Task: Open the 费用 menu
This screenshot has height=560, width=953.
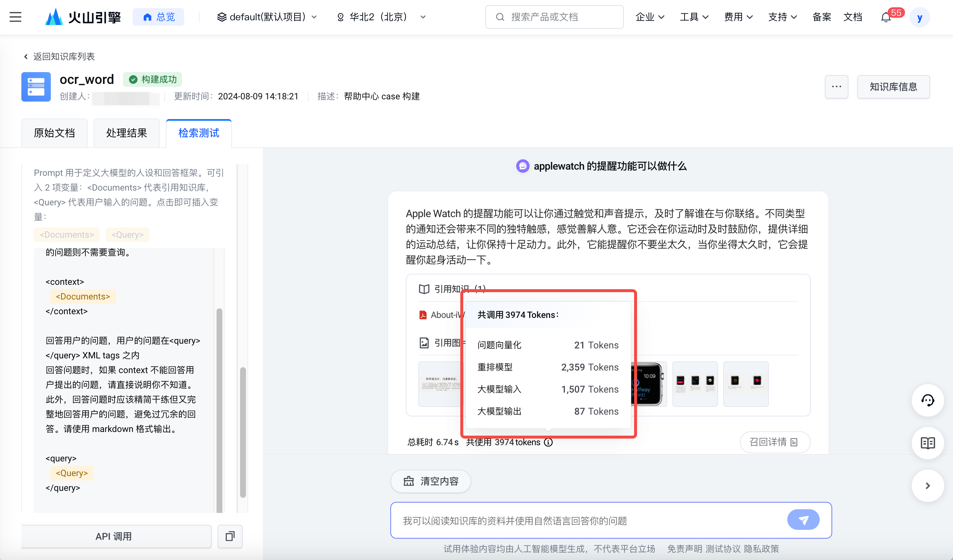Action: (738, 17)
